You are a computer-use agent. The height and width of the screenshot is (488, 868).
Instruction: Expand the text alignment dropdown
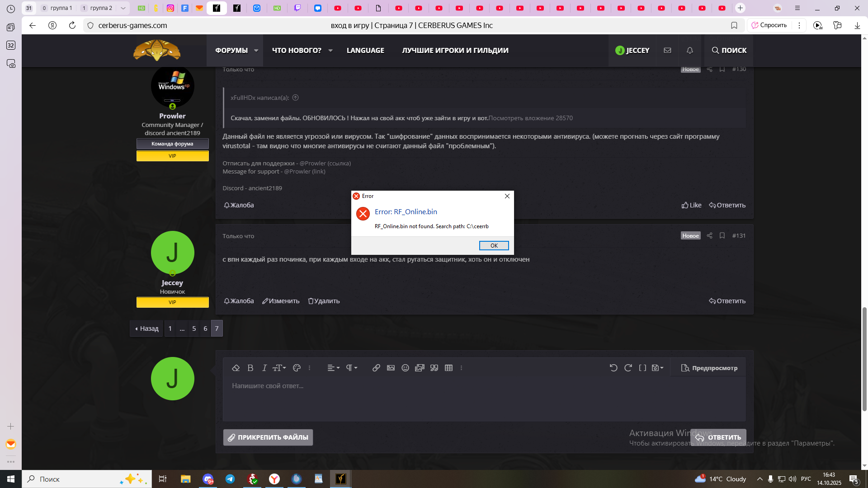pos(333,368)
